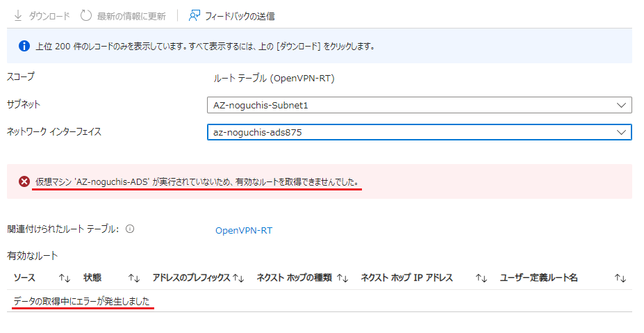Open the OpenVPN-RT route table link
The width and height of the screenshot is (644, 333).
[x=244, y=231]
